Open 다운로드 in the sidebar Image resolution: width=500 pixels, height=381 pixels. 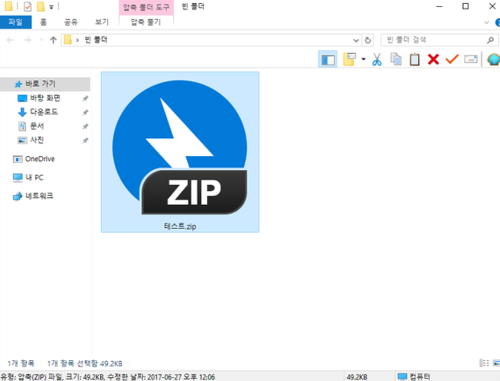pyautogui.click(x=44, y=112)
